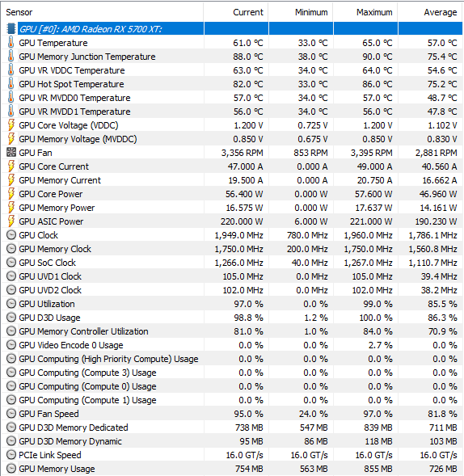This screenshot has height=476, width=464.
Task: Click thermometer icon beside GPU VR VDDC Temperature
Action: pyautogui.click(x=11, y=70)
